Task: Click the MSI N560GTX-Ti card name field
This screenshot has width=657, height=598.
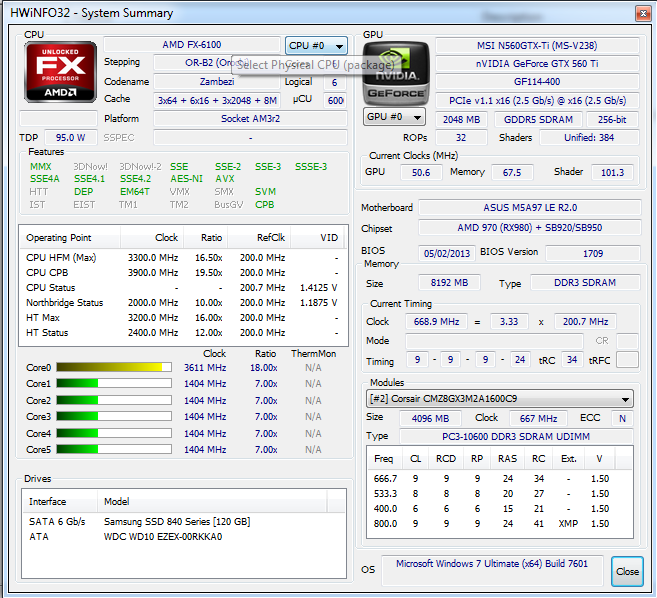Action: click(537, 45)
